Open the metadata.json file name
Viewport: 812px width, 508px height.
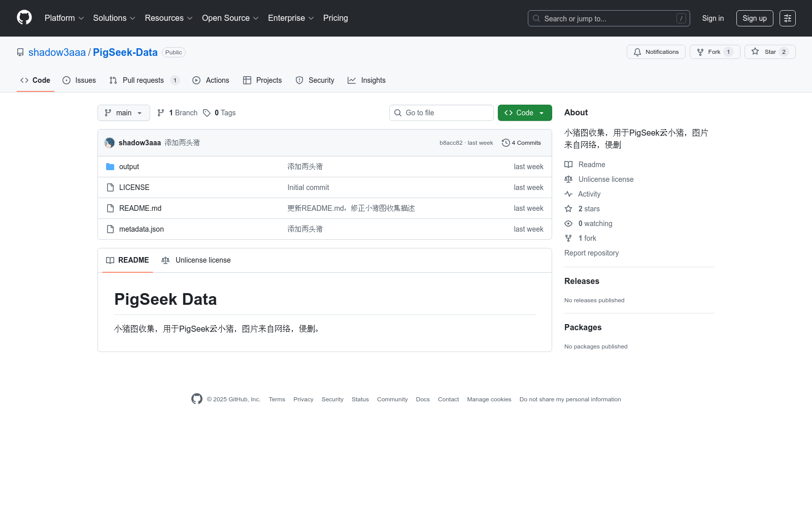(142, 229)
